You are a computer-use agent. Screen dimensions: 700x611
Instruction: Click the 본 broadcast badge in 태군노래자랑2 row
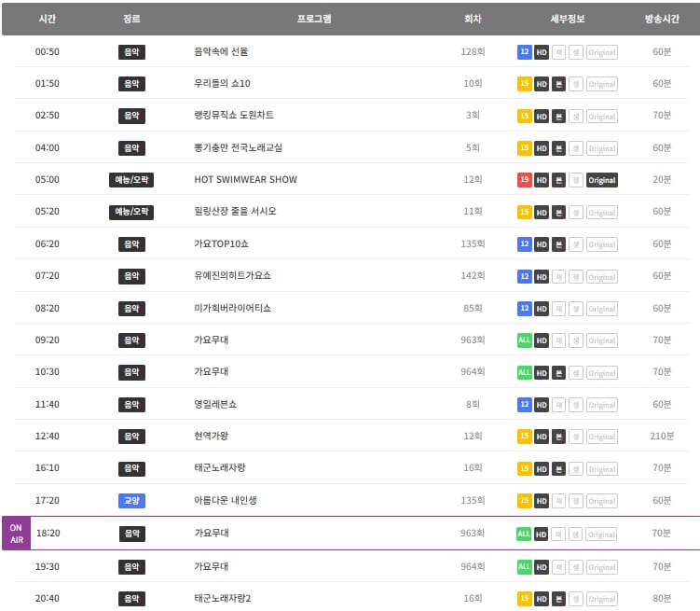point(558,599)
